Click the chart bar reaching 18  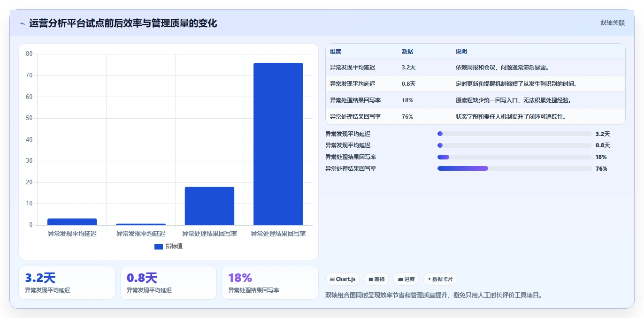[209, 206]
